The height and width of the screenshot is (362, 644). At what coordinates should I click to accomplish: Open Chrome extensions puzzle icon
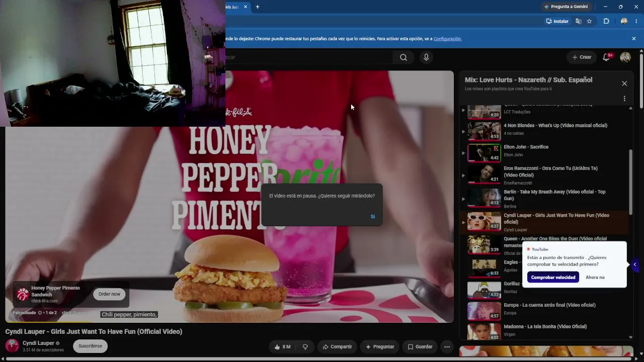[x=606, y=21]
